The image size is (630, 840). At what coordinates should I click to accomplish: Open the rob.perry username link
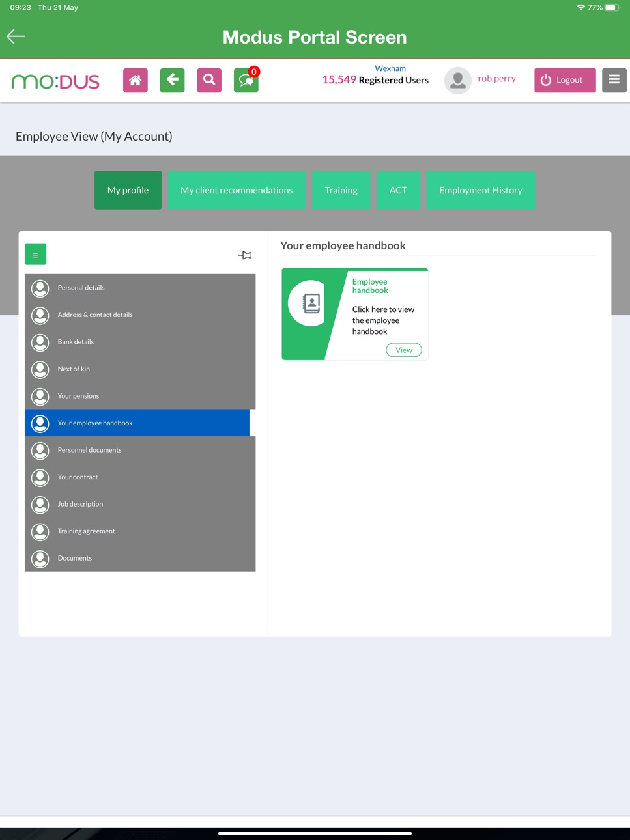496,78
